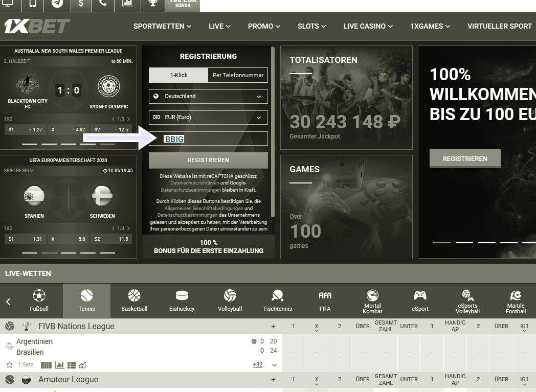
Task: Select eSports Volleyball in live sports bar
Action: [x=467, y=302]
